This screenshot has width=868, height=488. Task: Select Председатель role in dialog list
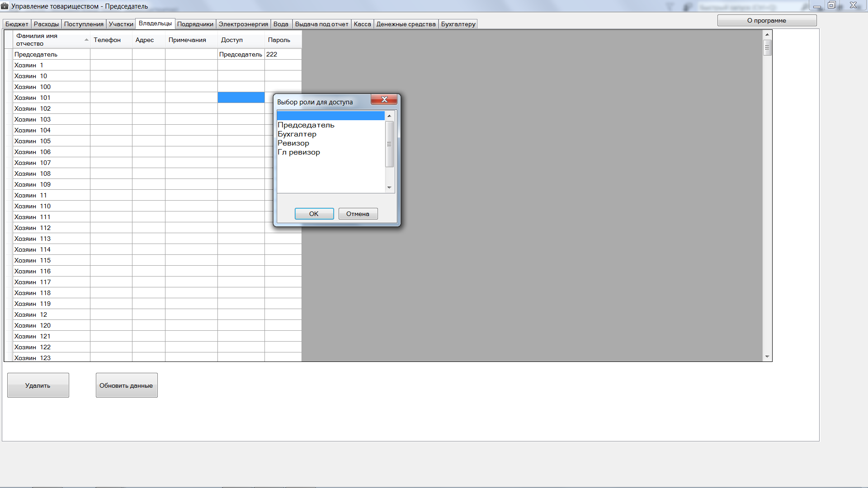tap(306, 125)
